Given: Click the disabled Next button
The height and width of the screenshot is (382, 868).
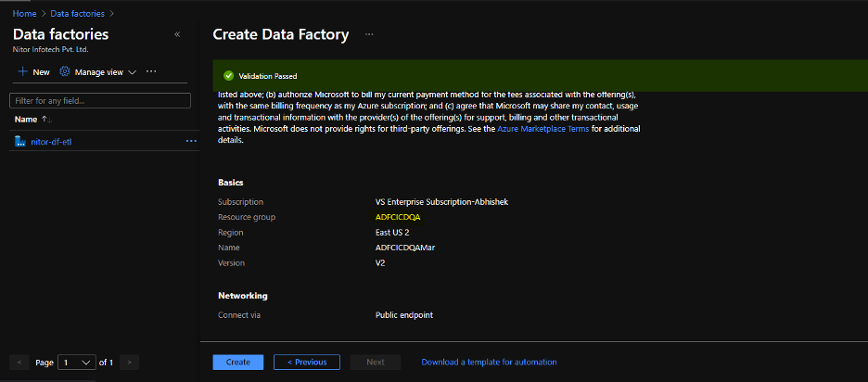Looking at the screenshot, I should [376, 363].
